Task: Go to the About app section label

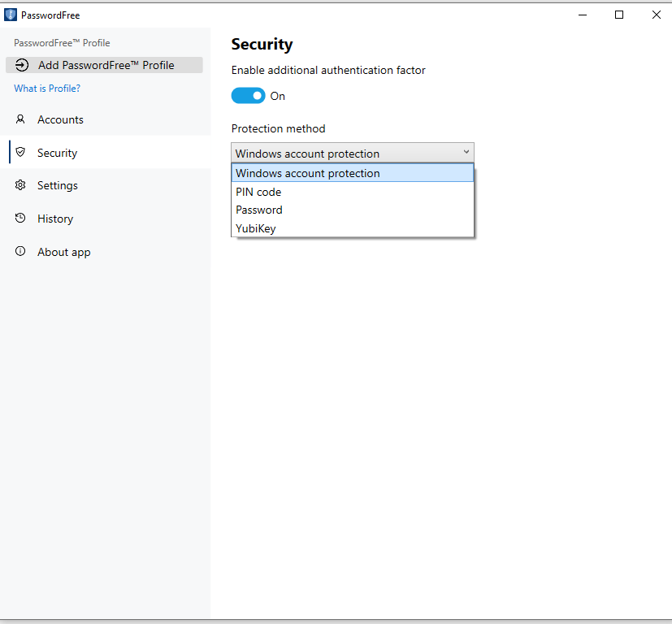Action: click(x=64, y=252)
